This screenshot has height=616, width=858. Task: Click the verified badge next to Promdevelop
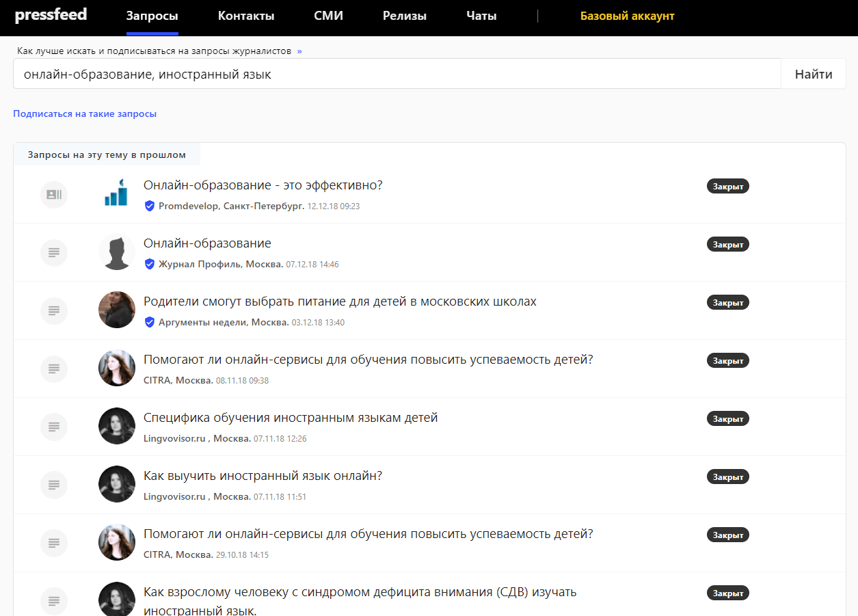tap(150, 206)
